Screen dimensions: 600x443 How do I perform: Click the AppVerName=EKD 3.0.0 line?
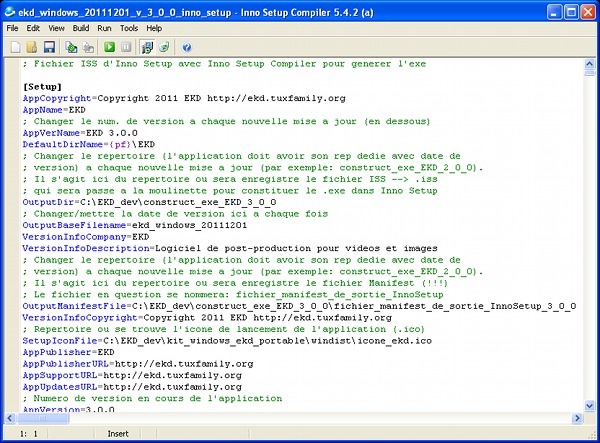[x=80, y=133]
